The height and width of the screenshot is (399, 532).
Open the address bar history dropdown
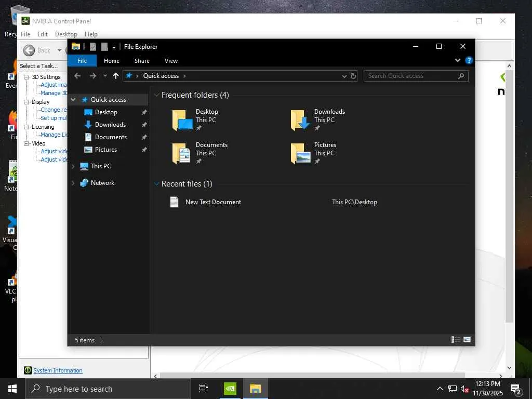344,76
